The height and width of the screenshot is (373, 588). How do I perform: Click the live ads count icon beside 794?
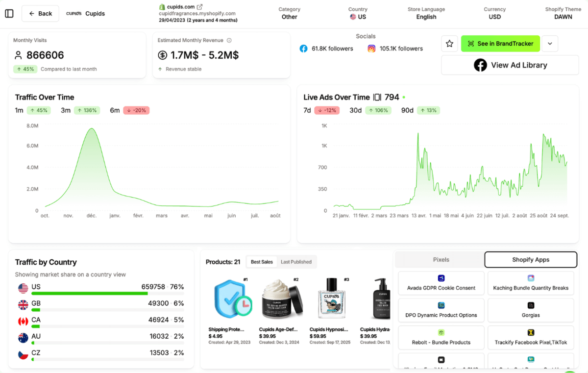click(x=377, y=97)
